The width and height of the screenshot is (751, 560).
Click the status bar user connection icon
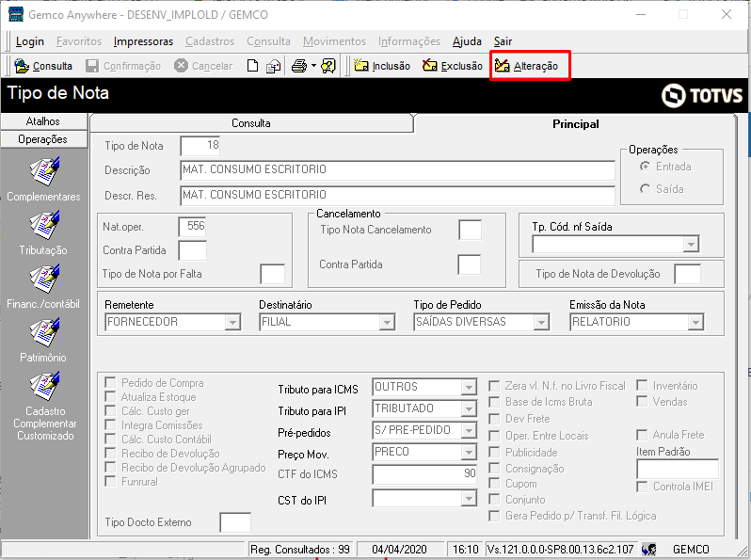pyautogui.click(x=649, y=549)
